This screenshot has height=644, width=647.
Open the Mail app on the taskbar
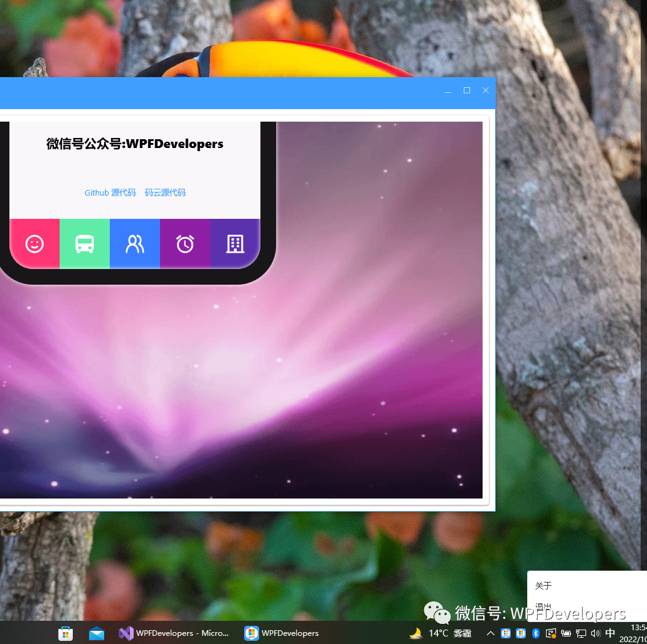[97, 633]
